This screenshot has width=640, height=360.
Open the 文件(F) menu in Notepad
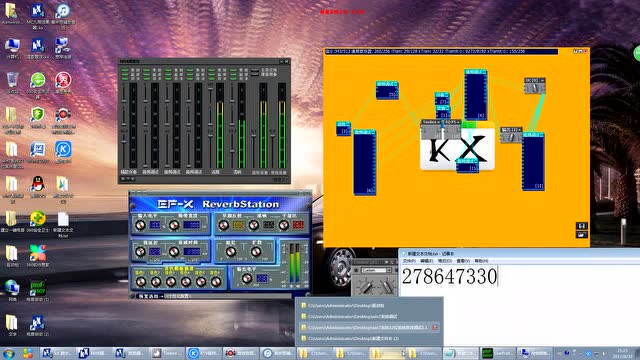click(409, 261)
